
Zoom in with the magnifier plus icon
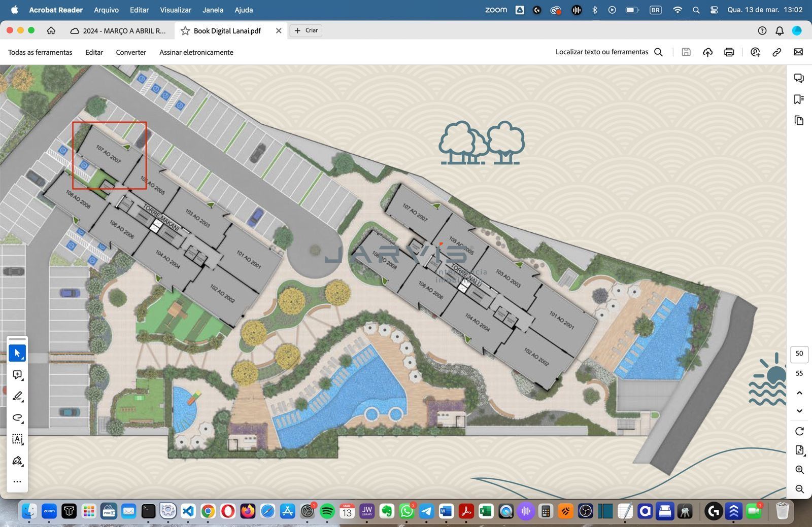pyautogui.click(x=799, y=470)
